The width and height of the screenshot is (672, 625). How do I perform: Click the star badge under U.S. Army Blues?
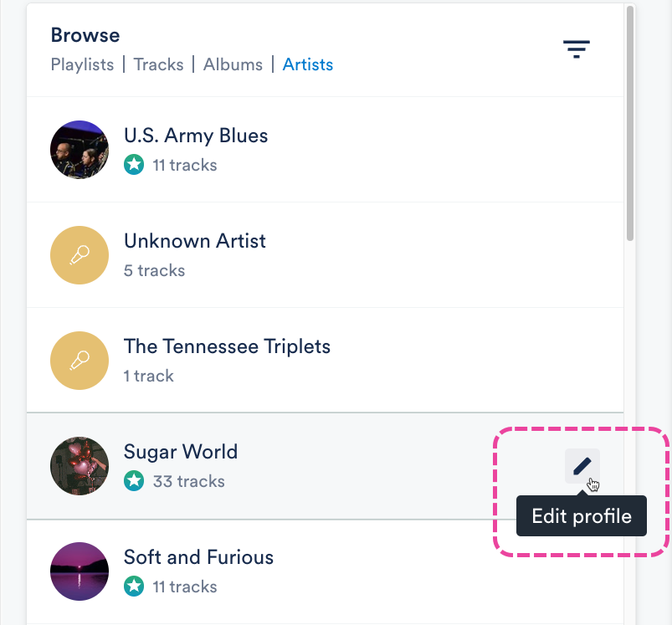134,165
